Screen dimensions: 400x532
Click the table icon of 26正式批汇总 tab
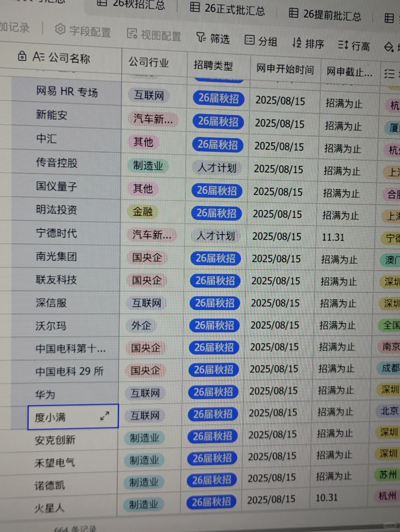[195, 7]
